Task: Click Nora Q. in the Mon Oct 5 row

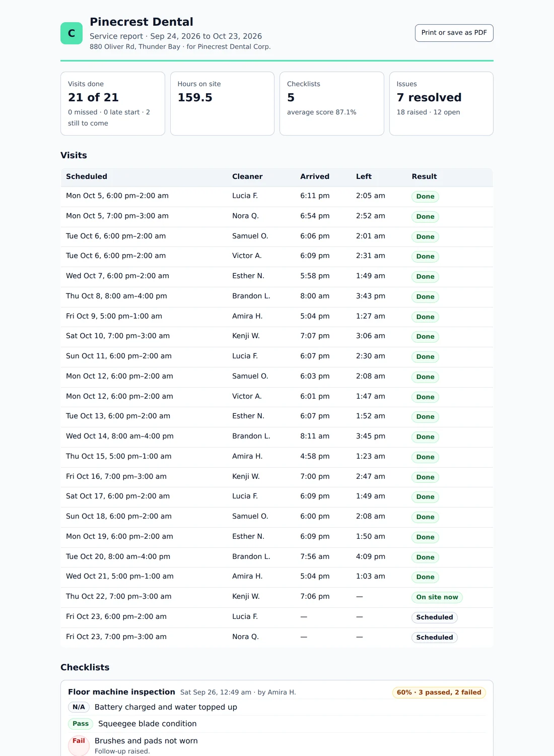Action: (x=245, y=216)
